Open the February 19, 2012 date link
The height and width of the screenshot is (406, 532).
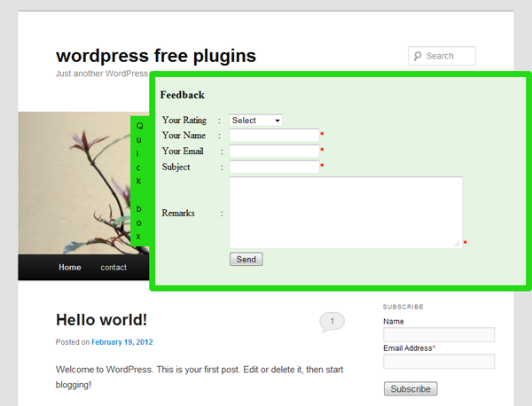[122, 342]
